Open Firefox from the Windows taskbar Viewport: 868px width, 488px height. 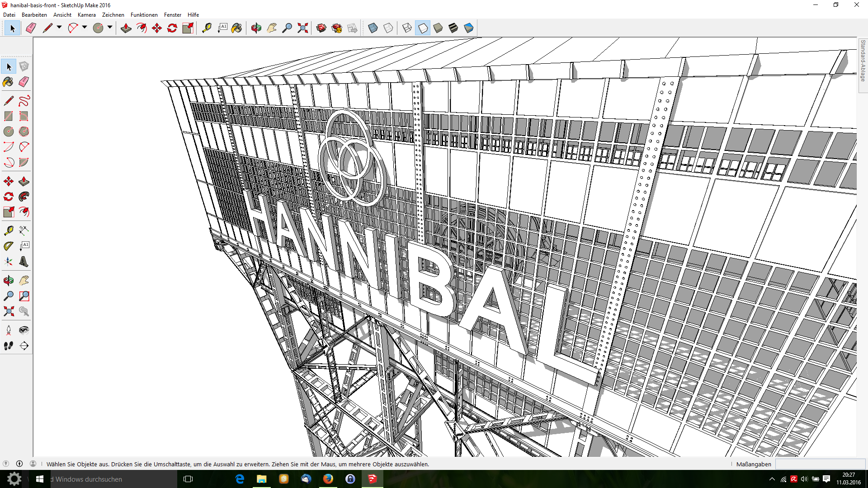(328, 479)
